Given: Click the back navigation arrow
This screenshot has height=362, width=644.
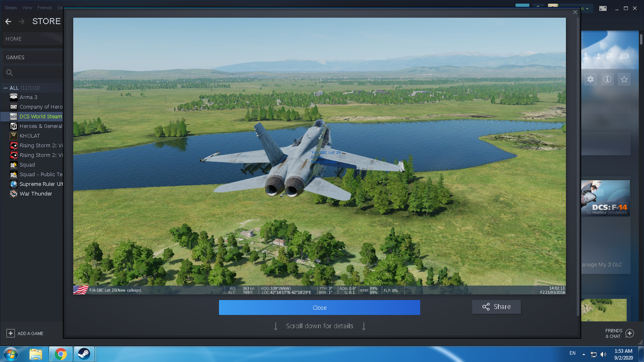Looking at the screenshot, I should coord(8,21).
